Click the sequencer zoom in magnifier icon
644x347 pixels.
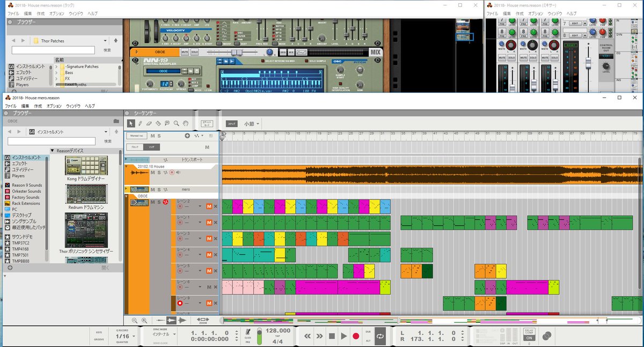point(144,320)
